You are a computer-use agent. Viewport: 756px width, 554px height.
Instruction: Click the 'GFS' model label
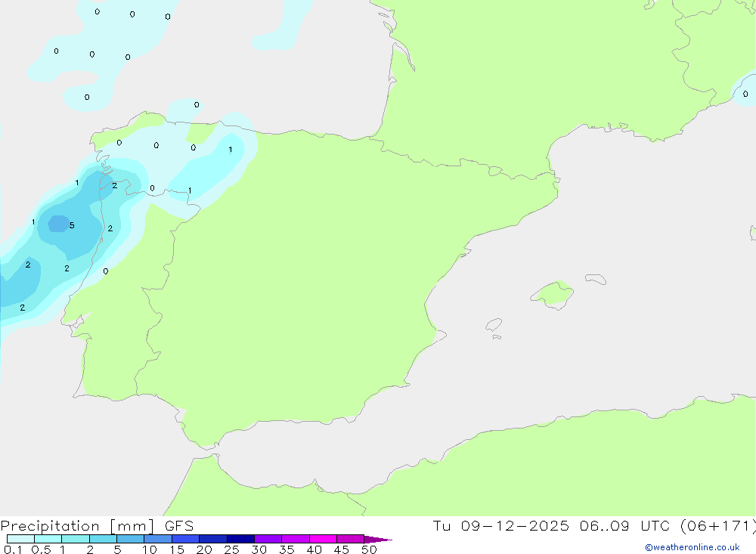179,525
